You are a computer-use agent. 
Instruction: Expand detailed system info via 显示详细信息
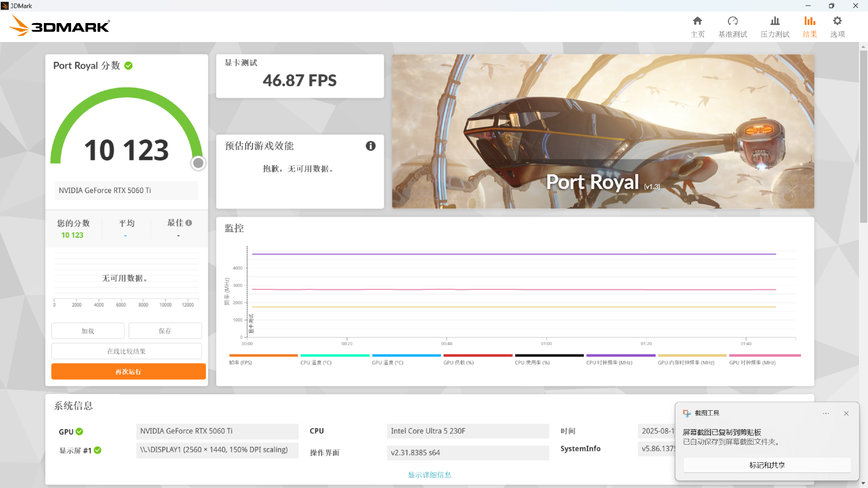click(429, 474)
